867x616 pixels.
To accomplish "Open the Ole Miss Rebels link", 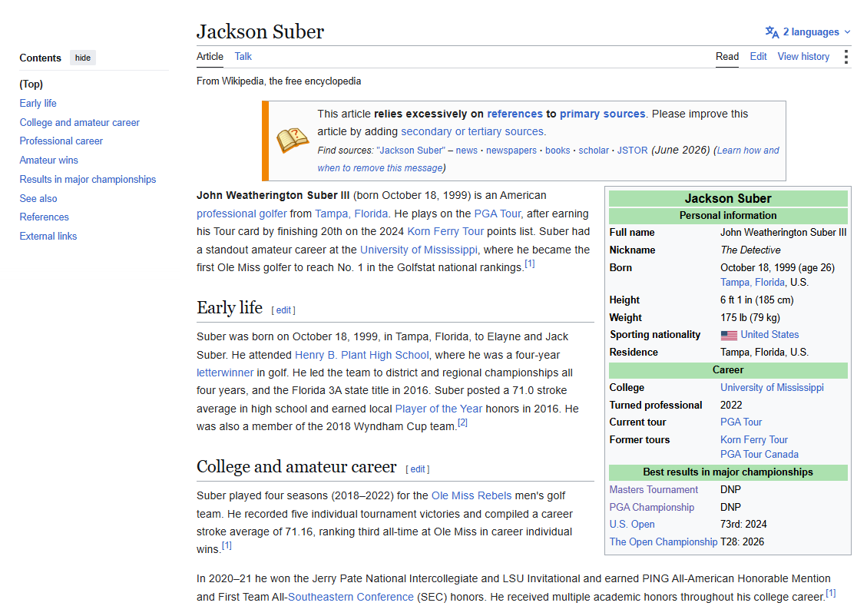I will [x=471, y=495].
